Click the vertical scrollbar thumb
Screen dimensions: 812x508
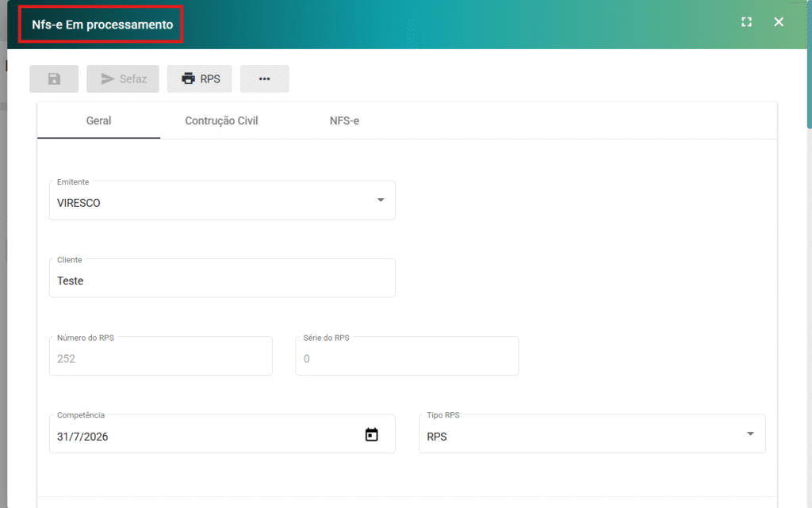[x=809, y=65]
